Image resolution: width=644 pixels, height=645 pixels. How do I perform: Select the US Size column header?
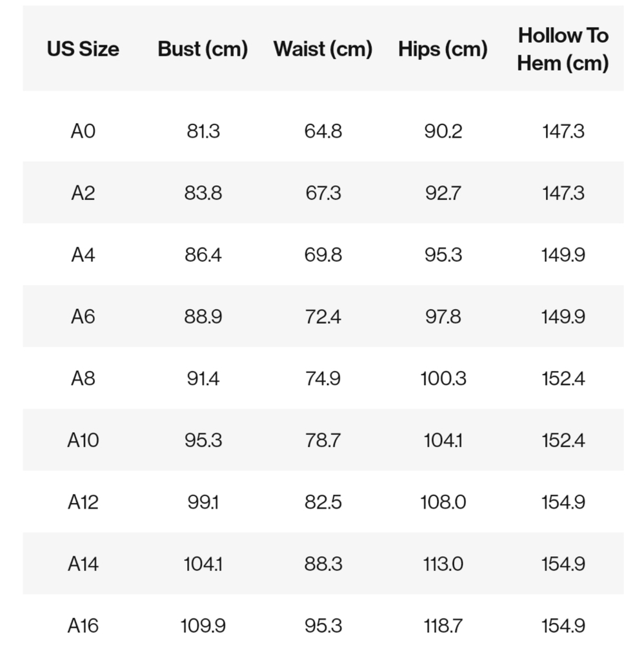point(83,49)
